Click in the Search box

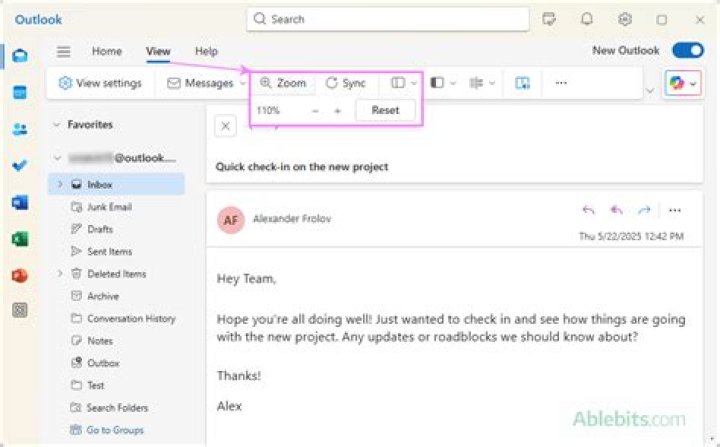pyautogui.click(x=388, y=19)
